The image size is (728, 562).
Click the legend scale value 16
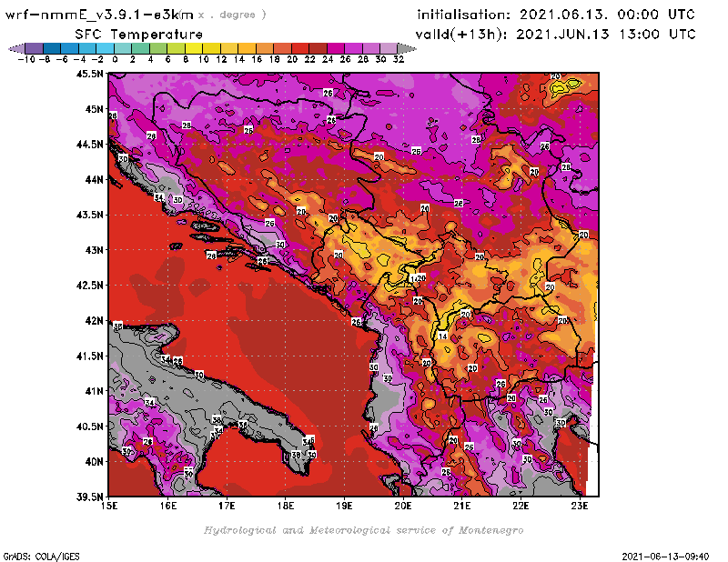click(x=257, y=59)
